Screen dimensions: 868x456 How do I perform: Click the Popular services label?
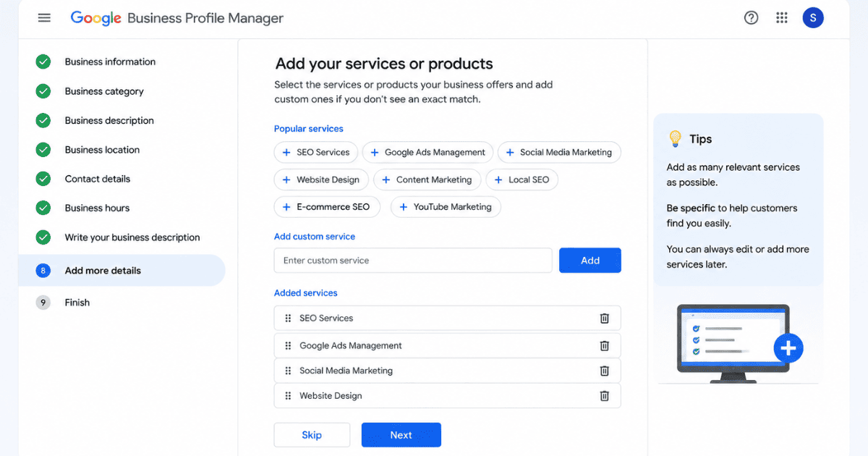click(309, 129)
